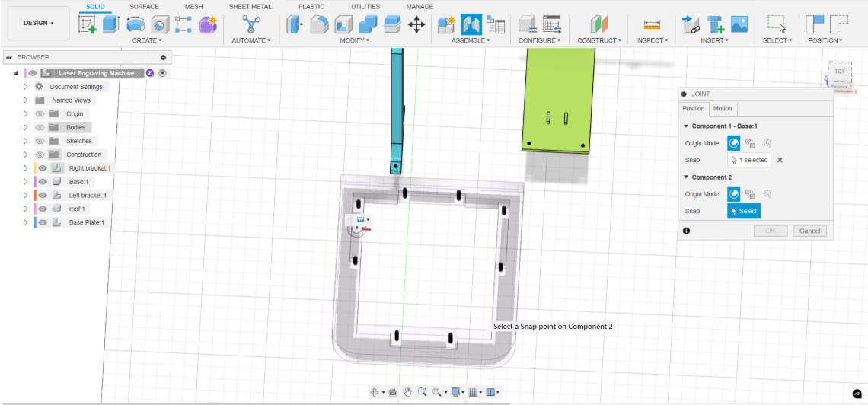Image resolution: width=868 pixels, height=405 pixels.
Task: Click the Orbit navigation icon
Action: (374, 392)
